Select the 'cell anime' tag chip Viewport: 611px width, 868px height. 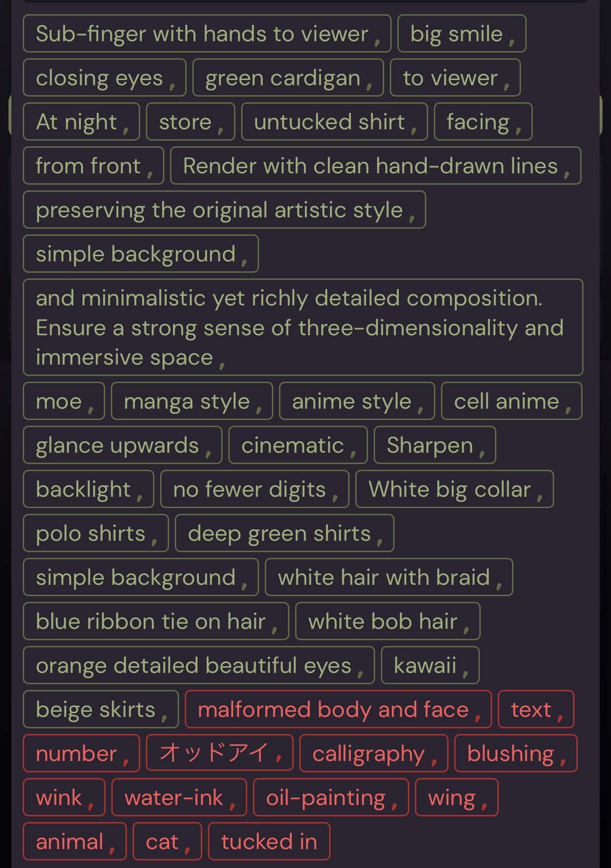click(x=512, y=401)
